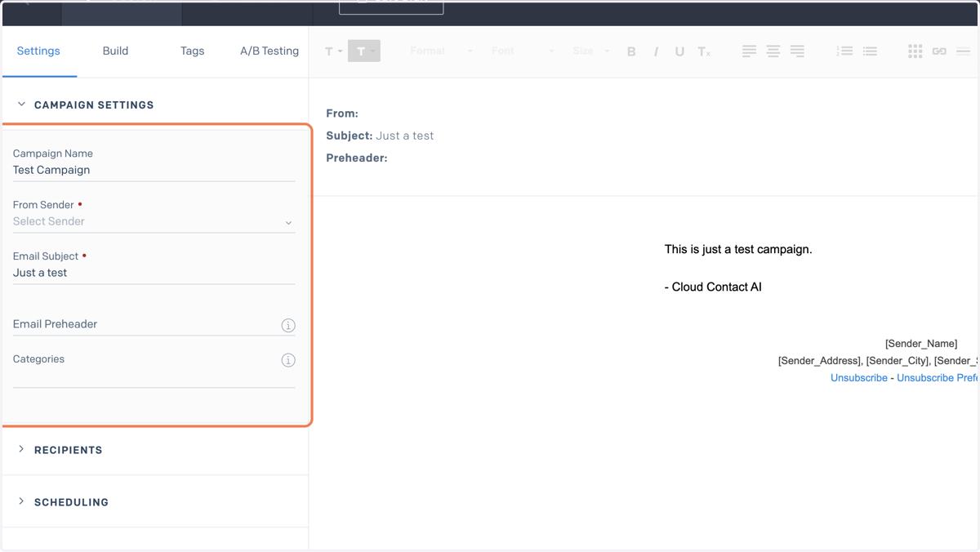This screenshot has height=552, width=980.
Task: Click the 'This is just a test campaign.' text
Action: 738,249
